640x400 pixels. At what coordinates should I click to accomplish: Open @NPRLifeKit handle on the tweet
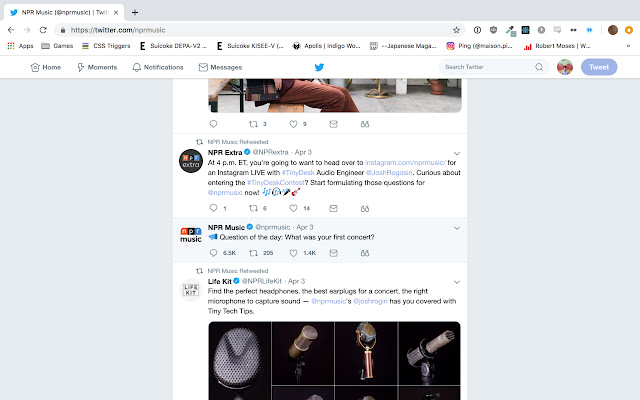point(262,281)
